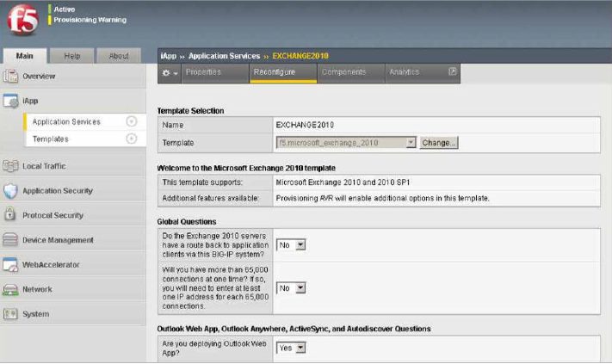Click the Device Management icon
Viewport: 612px width, 364px height.
10,239
